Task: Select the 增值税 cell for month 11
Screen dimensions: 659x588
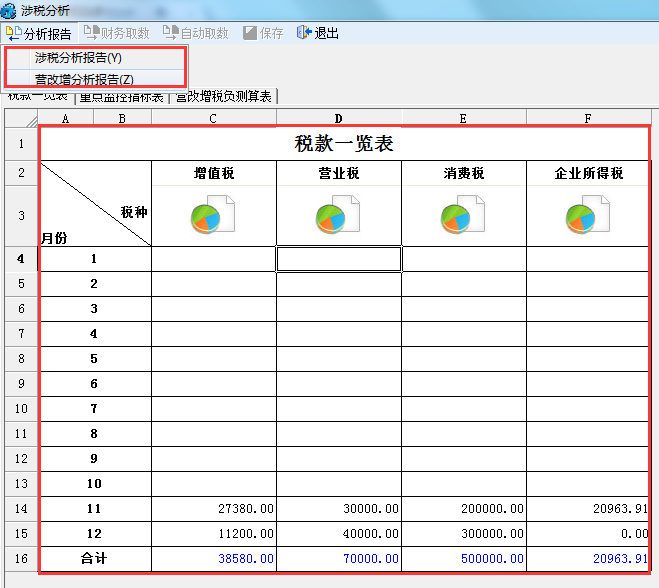Action: tap(213, 509)
